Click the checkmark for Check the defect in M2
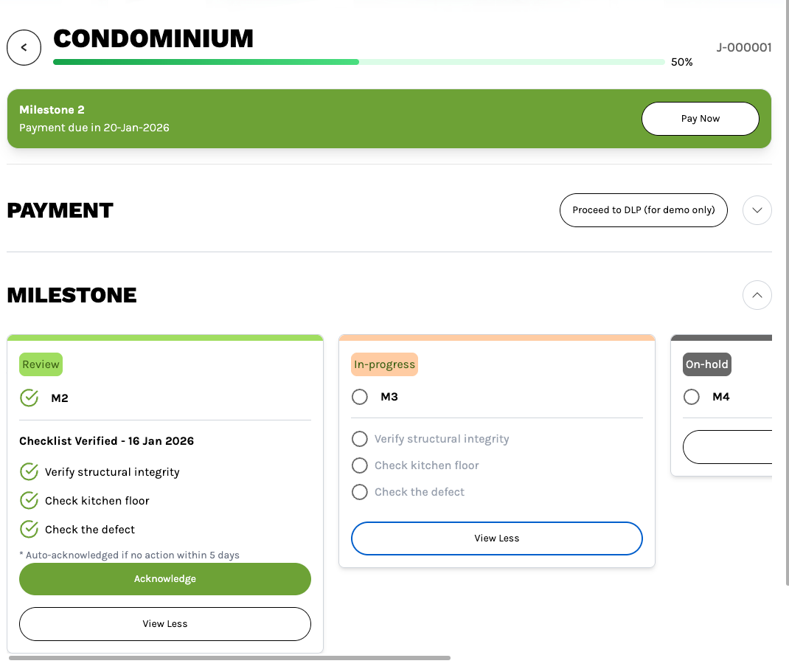789x672 pixels. [x=29, y=530]
